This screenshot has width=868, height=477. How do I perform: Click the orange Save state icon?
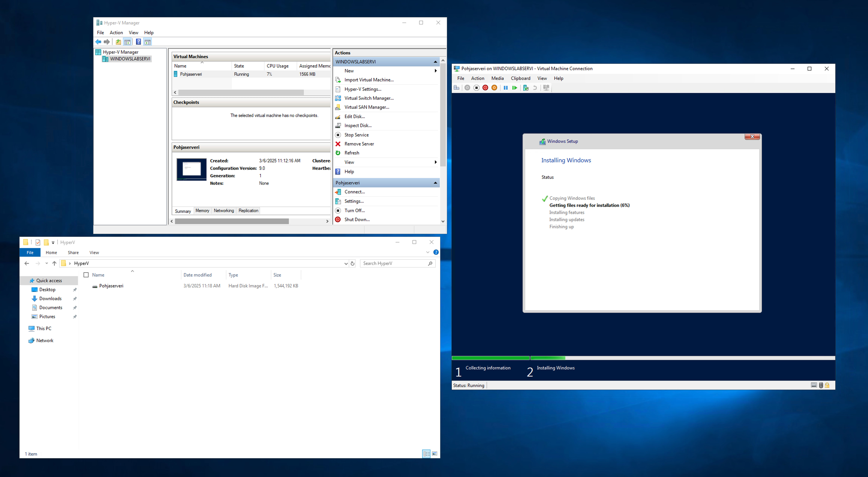tap(494, 88)
